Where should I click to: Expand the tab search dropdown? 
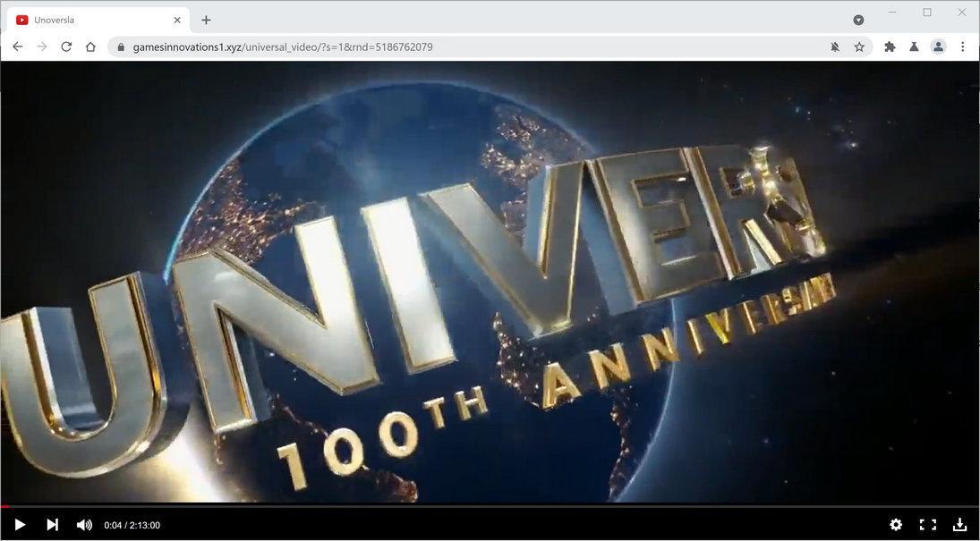coord(859,20)
